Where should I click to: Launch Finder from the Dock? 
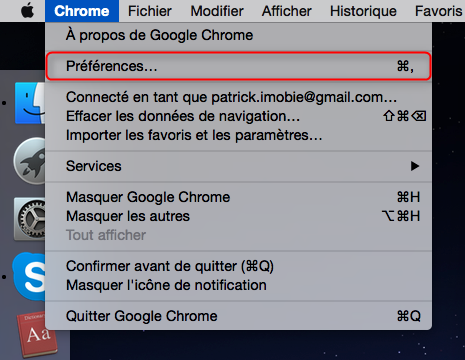30,103
